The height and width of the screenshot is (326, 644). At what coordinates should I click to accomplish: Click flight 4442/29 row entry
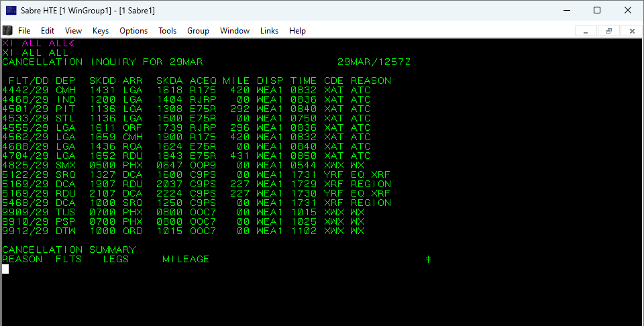[186, 90]
